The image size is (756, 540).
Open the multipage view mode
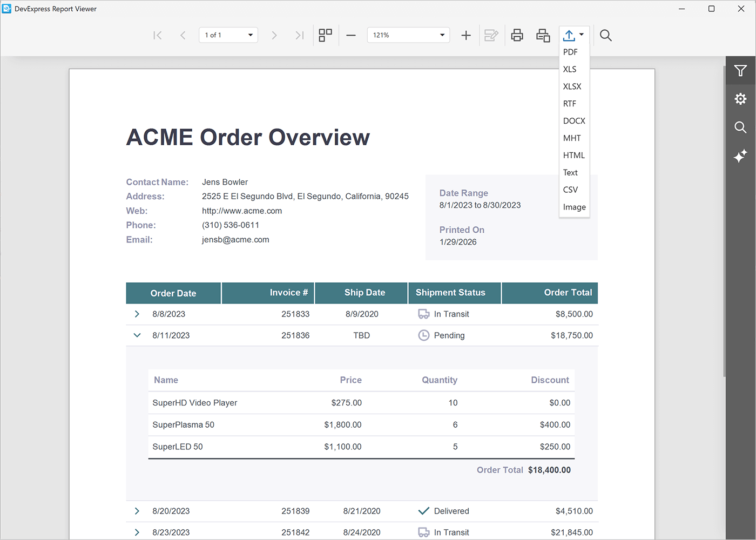325,35
